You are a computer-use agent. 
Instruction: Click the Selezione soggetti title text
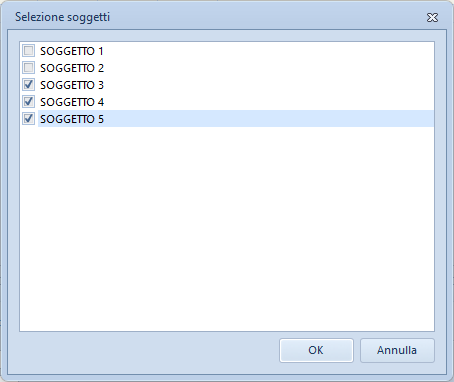(62, 17)
